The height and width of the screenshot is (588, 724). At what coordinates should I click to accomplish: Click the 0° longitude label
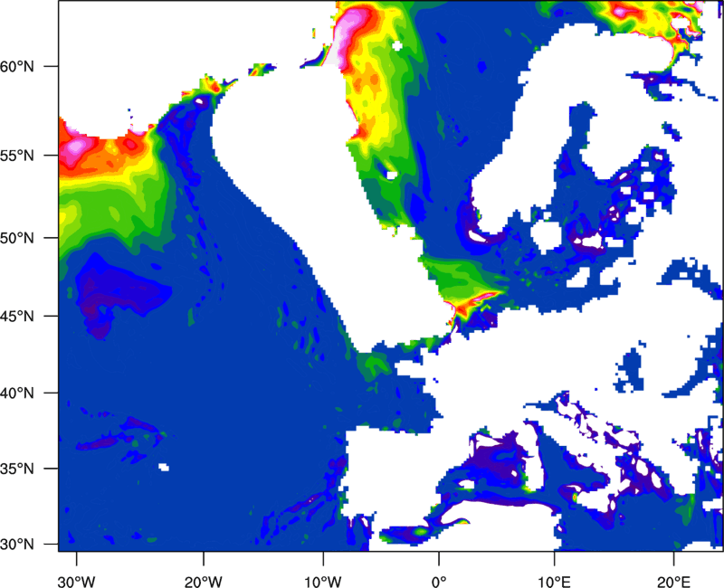[x=439, y=582]
